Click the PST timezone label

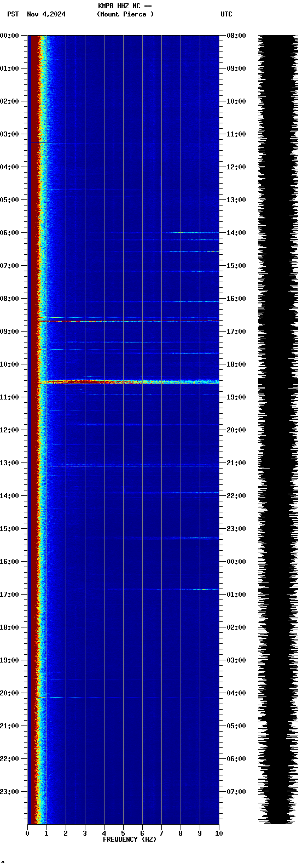click(x=13, y=14)
